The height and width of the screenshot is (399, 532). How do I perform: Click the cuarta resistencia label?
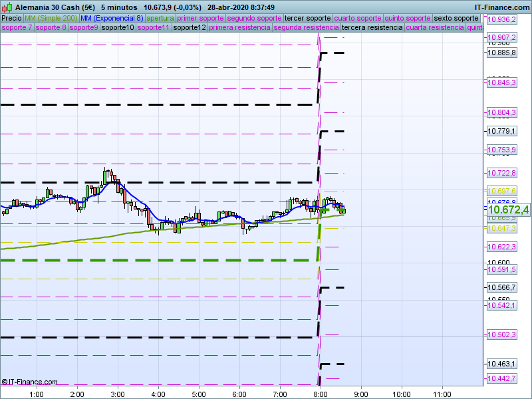pyautogui.click(x=434, y=28)
